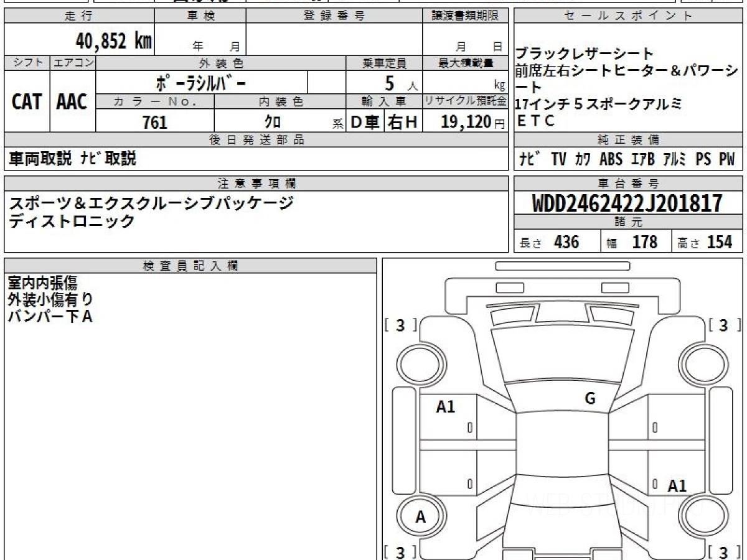Click the 純正装備 header

[x=629, y=140]
